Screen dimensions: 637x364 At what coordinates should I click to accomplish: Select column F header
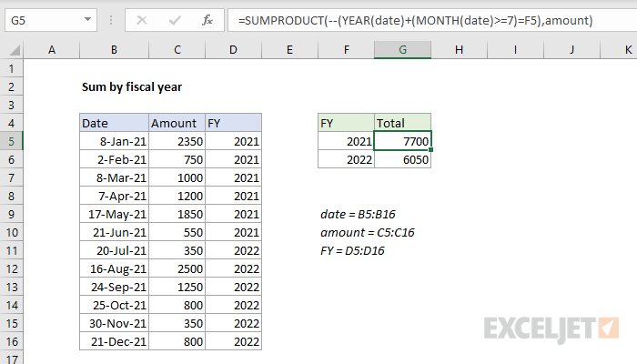click(x=346, y=50)
